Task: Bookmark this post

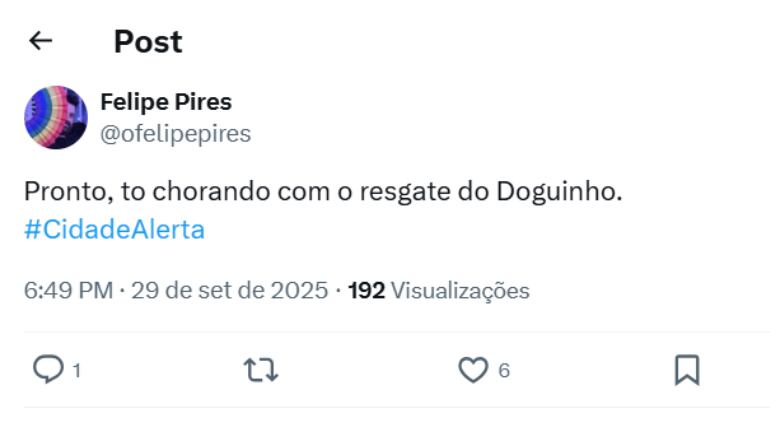Action: pyautogui.click(x=686, y=370)
